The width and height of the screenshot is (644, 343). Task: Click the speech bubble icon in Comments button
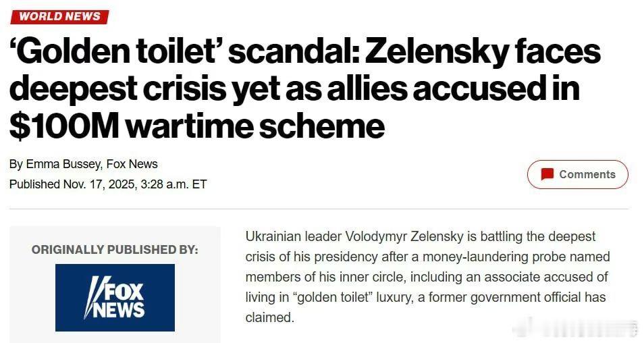pos(547,174)
